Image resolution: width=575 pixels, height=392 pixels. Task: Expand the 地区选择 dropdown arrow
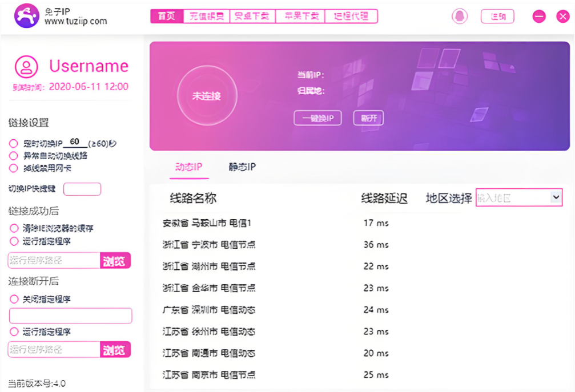tap(556, 197)
